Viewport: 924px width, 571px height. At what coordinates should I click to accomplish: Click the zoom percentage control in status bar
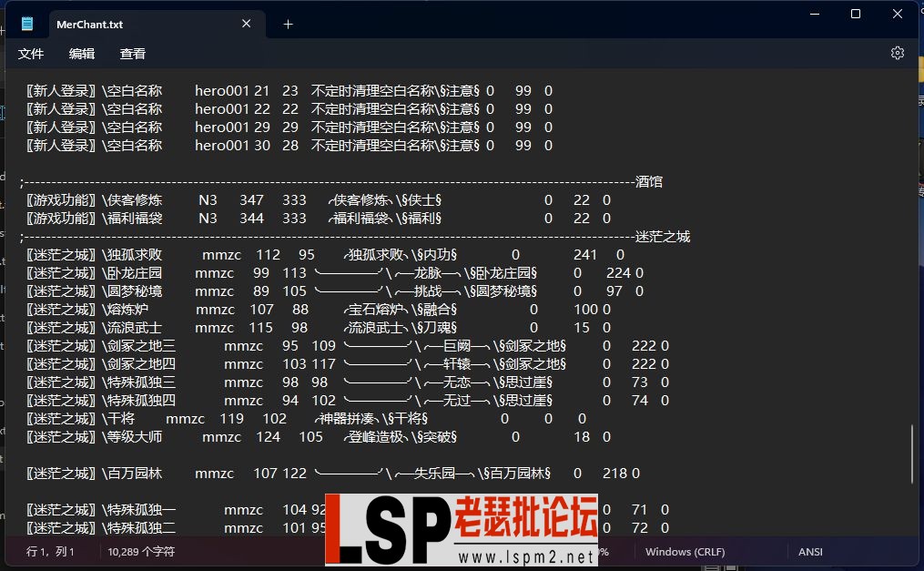596,551
